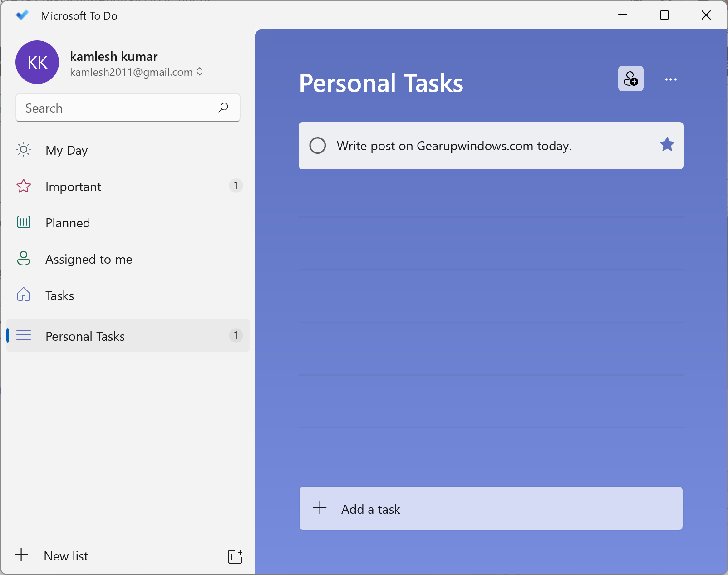
Task: Click the Share list person icon
Action: point(630,79)
